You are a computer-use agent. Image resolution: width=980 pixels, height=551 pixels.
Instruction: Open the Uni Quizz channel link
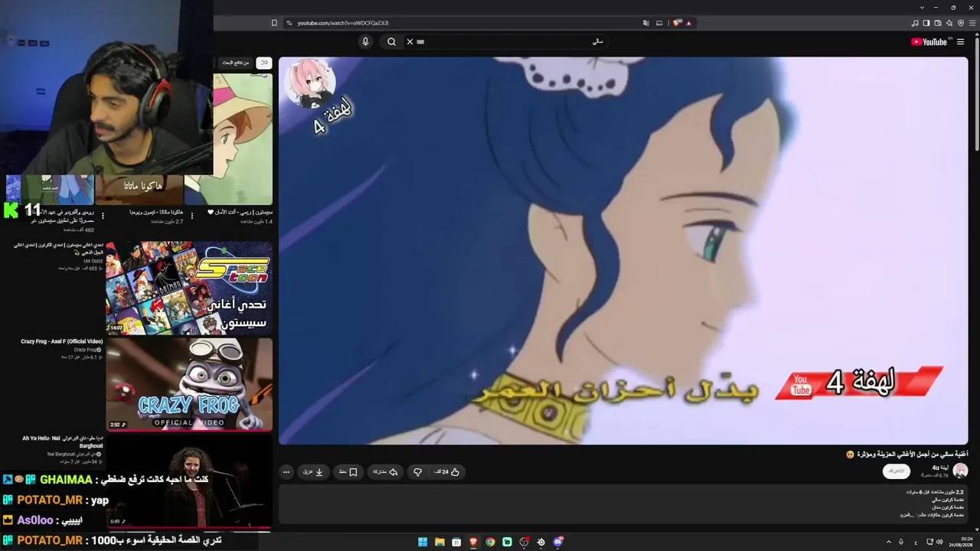click(x=93, y=261)
